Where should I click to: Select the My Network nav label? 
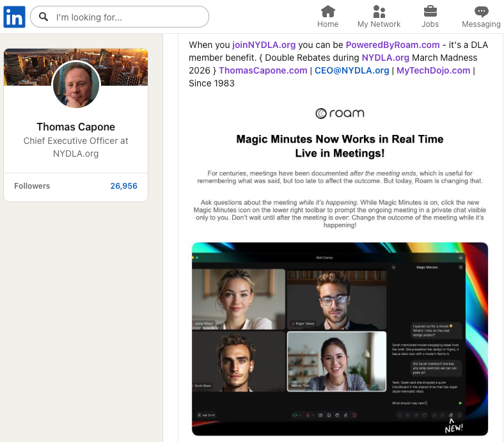click(379, 24)
